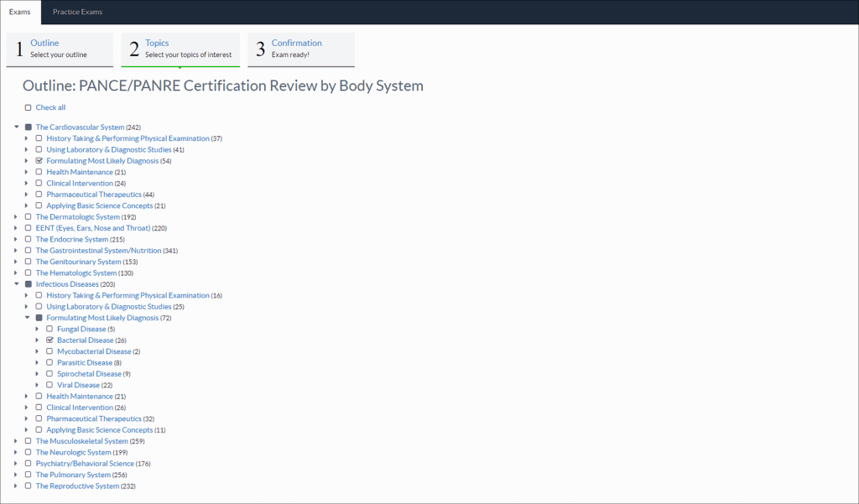859x504 pixels.
Task: Expand Psychiatry/Behavioral Science node
Action: click(x=16, y=464)
